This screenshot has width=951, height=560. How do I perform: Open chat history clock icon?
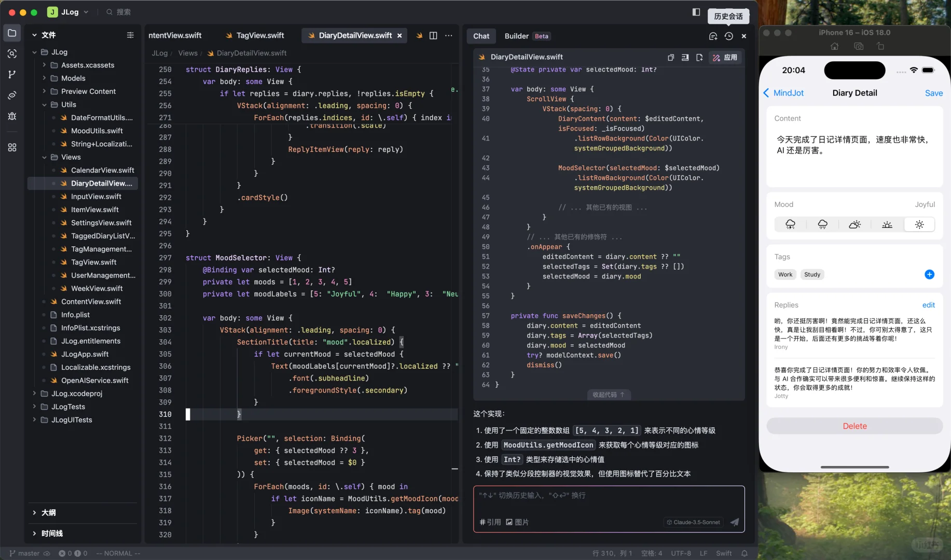click(729, 36)
